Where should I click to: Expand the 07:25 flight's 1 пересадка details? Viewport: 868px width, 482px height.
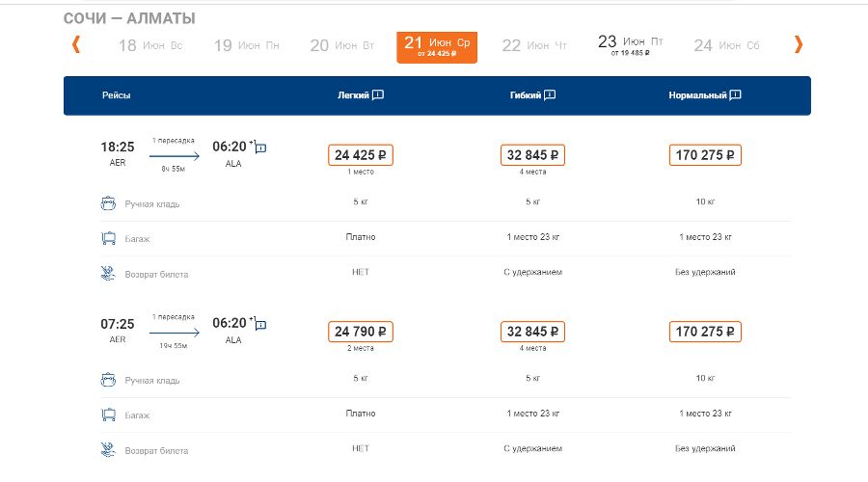click(174, 317)
